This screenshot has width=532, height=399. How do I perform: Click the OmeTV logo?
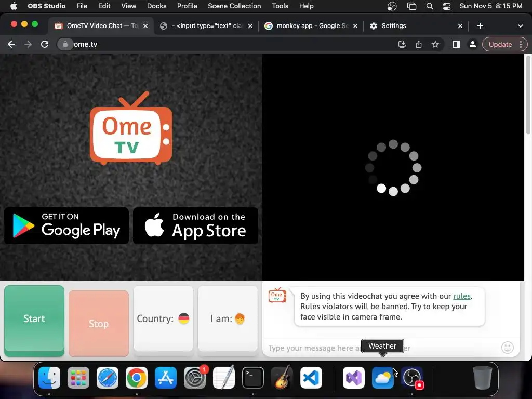tap(131, 128)
